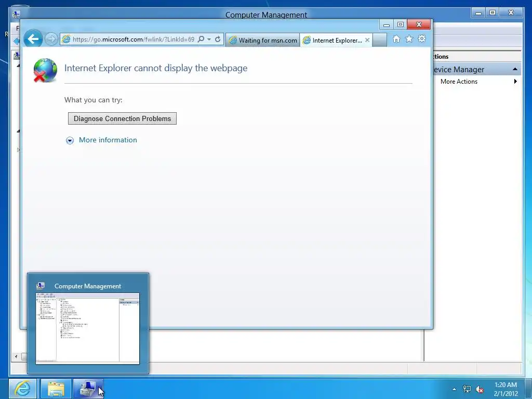532x399 pixels.
Task: Expand the More information chevron icon
Action: click(x=70, y=140)
